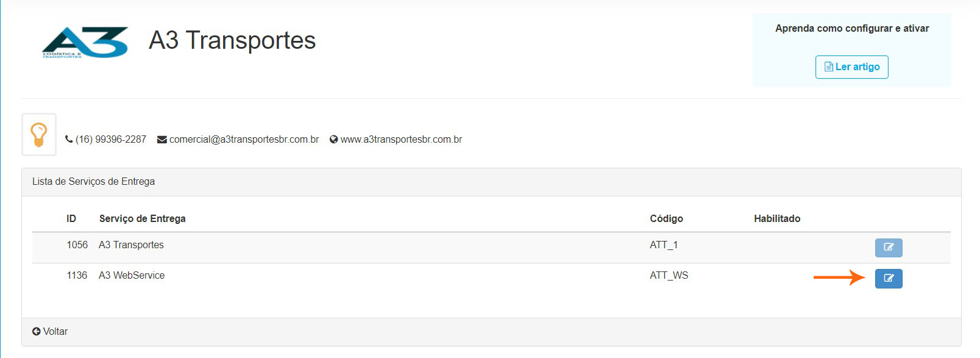
Task: Visit www.a3transportesbr.com.br website link
Action: pyautogui.click(x=401, y=140)
